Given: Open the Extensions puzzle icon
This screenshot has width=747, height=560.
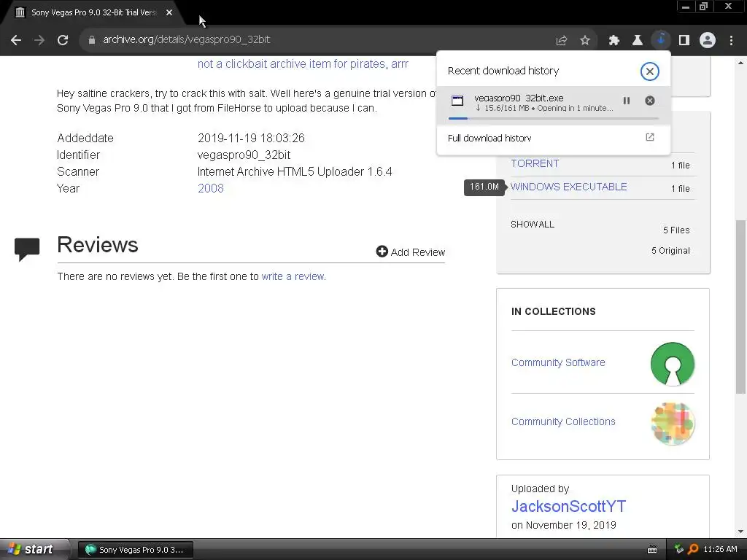Looking at the screenshot, I should pos(614,41).
